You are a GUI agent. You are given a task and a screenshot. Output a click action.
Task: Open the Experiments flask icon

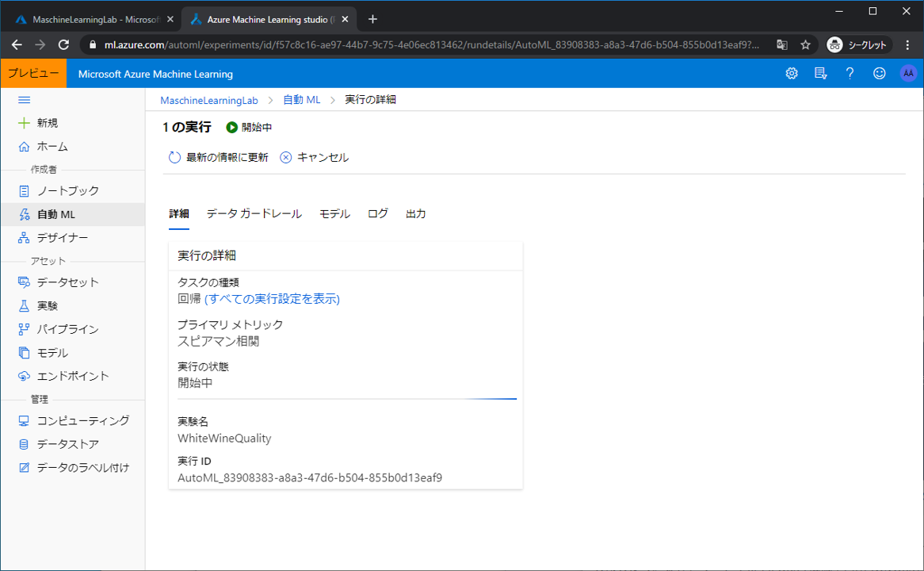tap(24, 305)
